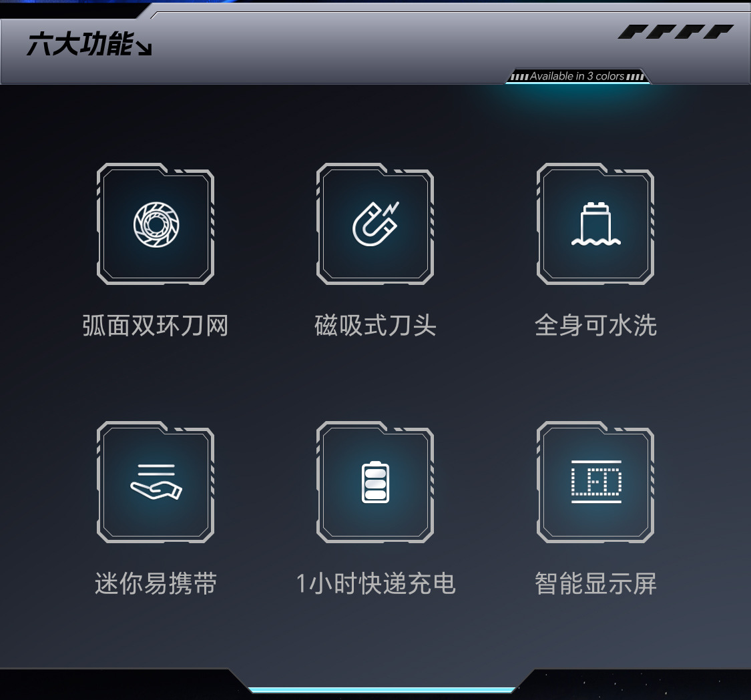Click the Available in 3 colors tag
Image resolution: width=751 pixels, height=700 pixels.
[578, 76]
